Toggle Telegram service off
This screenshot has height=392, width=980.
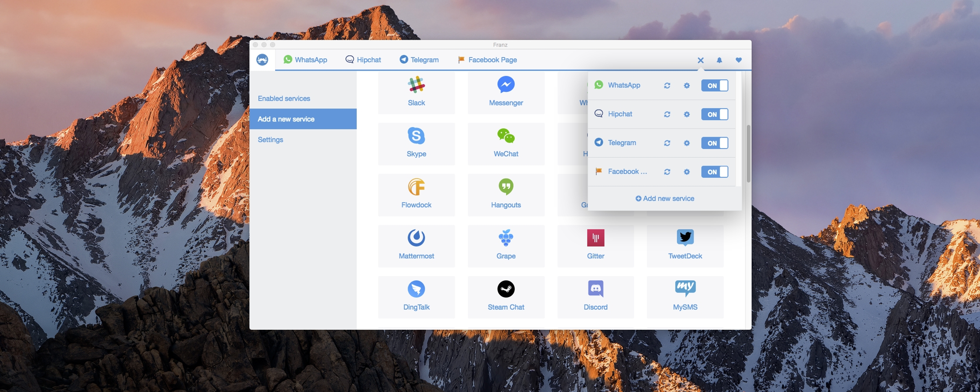click(x=714, y=143)
